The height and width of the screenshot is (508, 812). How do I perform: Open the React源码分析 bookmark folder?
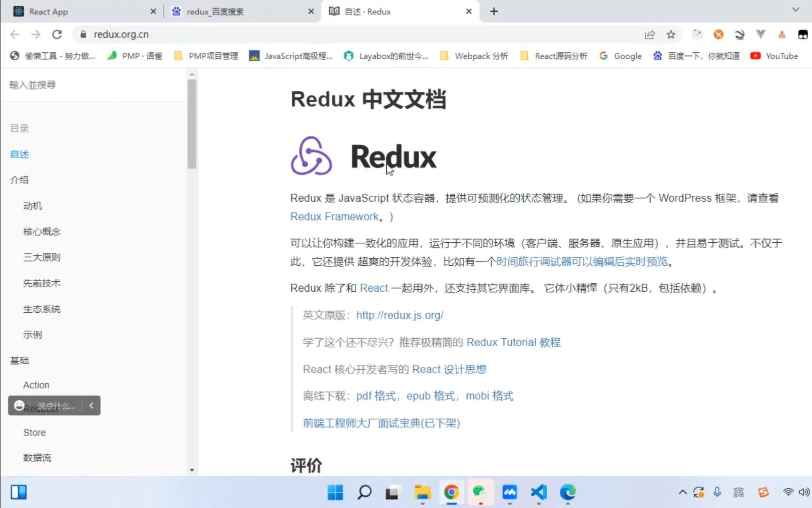click(x=554, y=56)
